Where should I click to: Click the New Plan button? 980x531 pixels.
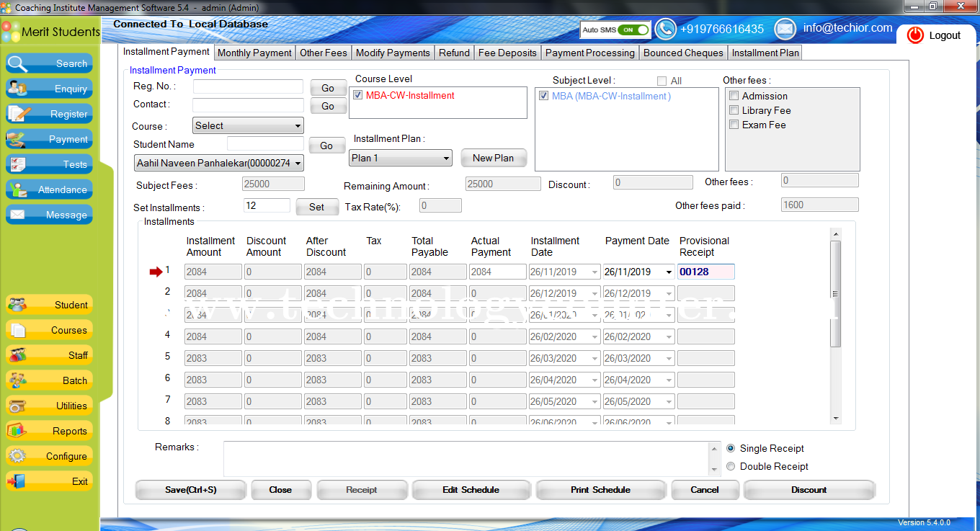coord(494,158)
